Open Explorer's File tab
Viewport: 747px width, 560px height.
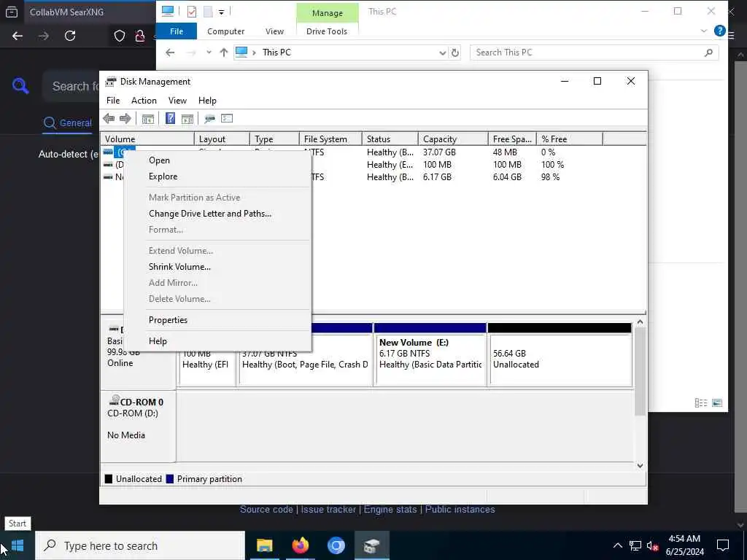(177, 31)
